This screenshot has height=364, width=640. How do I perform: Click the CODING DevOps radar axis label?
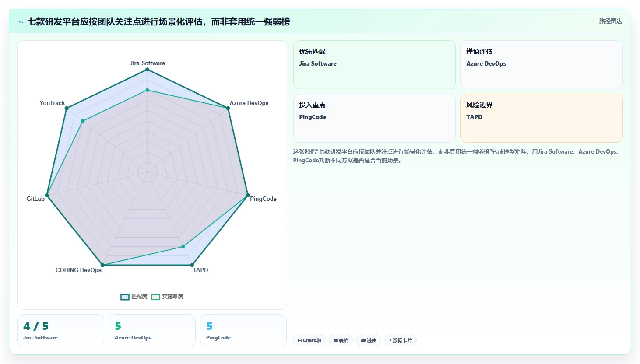pos(78,270)
